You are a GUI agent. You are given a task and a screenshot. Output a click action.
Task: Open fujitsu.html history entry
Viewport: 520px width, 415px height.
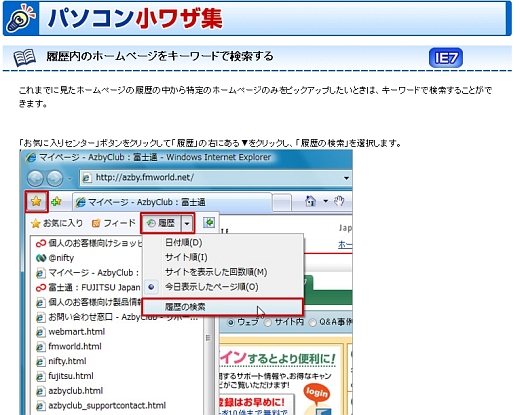[x=65, y=376]
